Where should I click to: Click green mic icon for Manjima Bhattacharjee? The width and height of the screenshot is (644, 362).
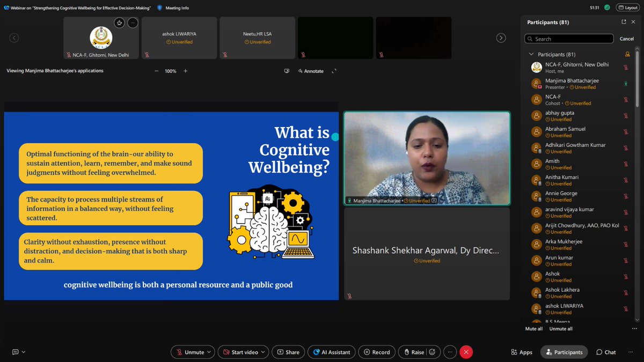(625, 84)
